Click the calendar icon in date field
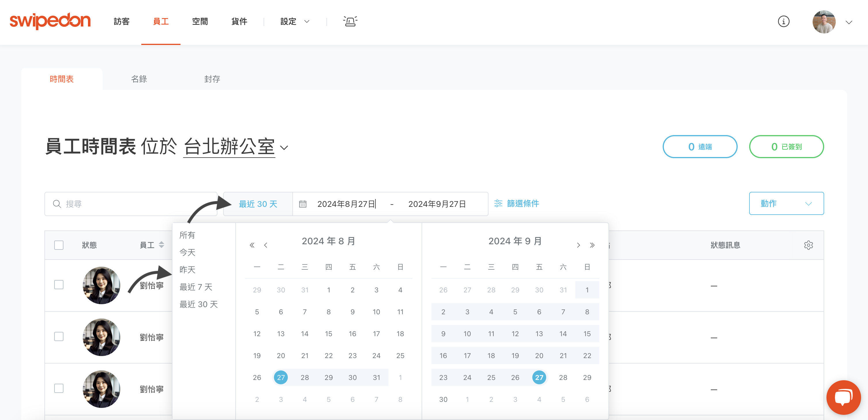The height and width of the screenshot is (420, 868). 303,204
